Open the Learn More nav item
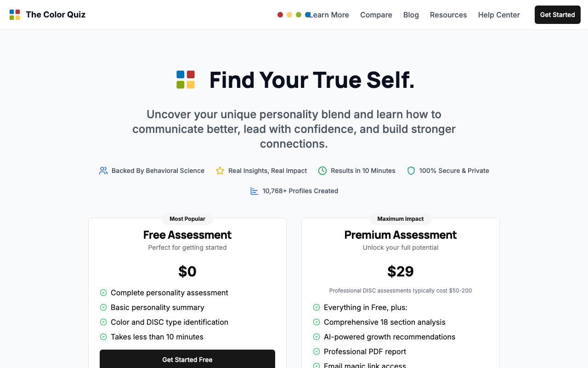588x368 pixels. point(329,15)
